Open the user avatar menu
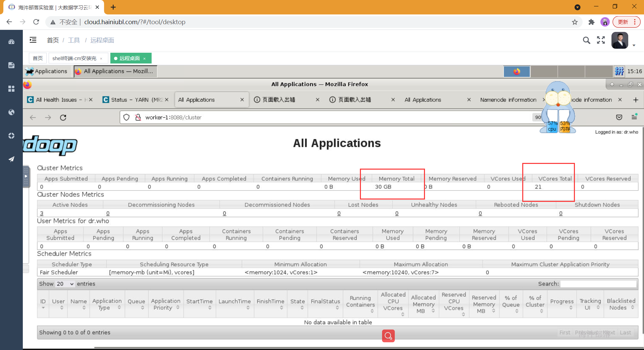The width and height of the screenshot is (644, 350). point(620,40)
